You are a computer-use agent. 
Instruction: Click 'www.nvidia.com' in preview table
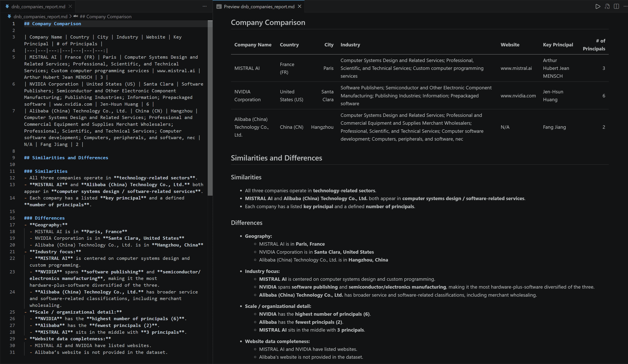518,96
